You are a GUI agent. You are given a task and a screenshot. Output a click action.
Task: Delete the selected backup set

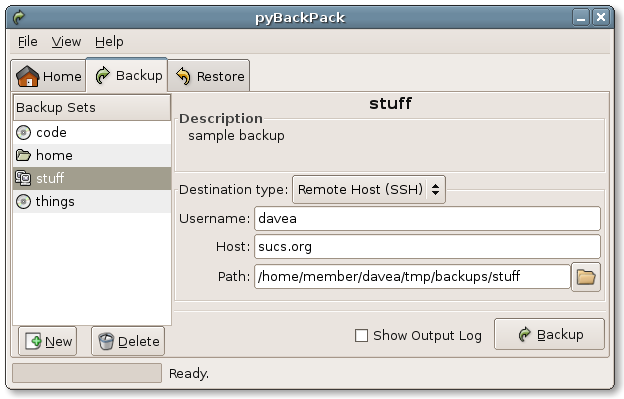tap(128, 341)
